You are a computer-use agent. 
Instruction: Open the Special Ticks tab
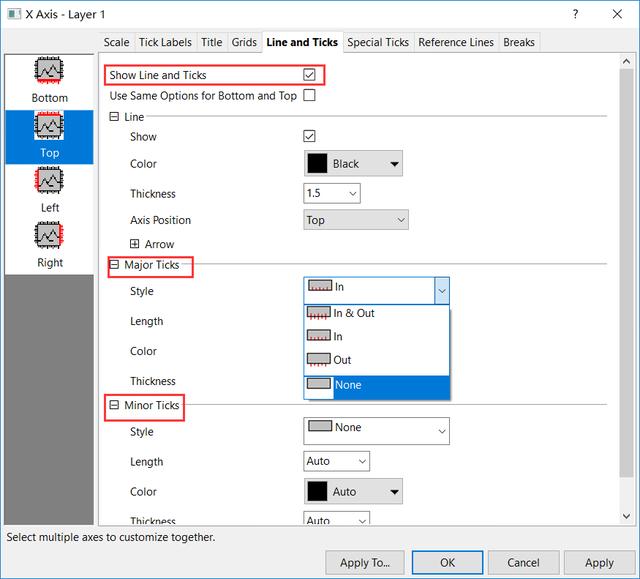378,42
